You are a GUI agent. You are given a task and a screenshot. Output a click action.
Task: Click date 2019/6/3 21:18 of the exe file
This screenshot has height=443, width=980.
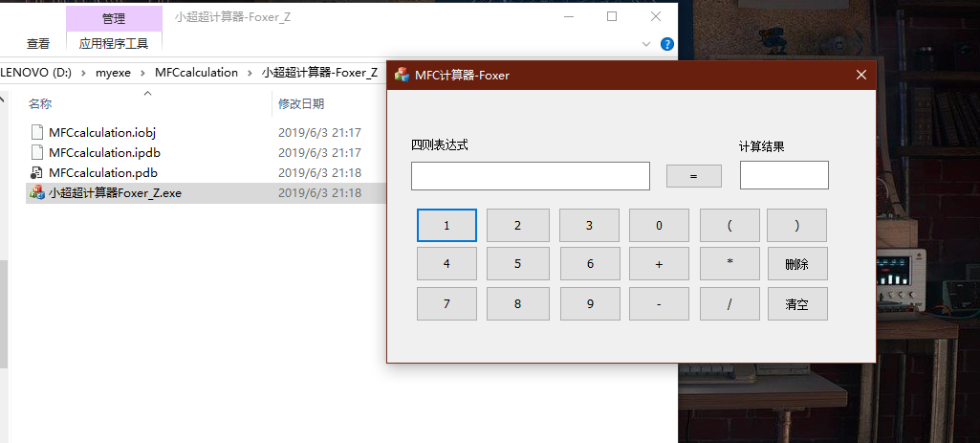pos(319,192)
